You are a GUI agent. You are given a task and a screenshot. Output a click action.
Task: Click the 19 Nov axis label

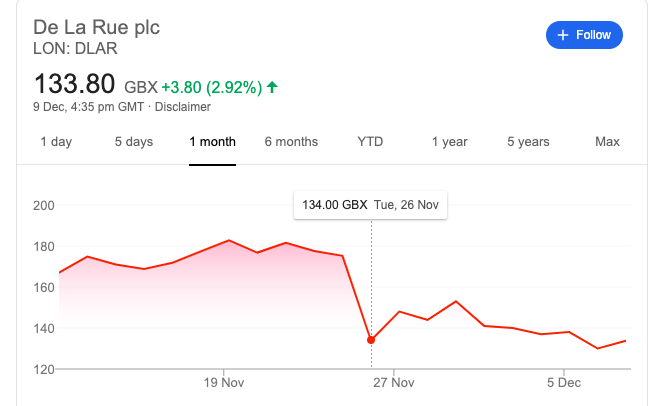224,382
